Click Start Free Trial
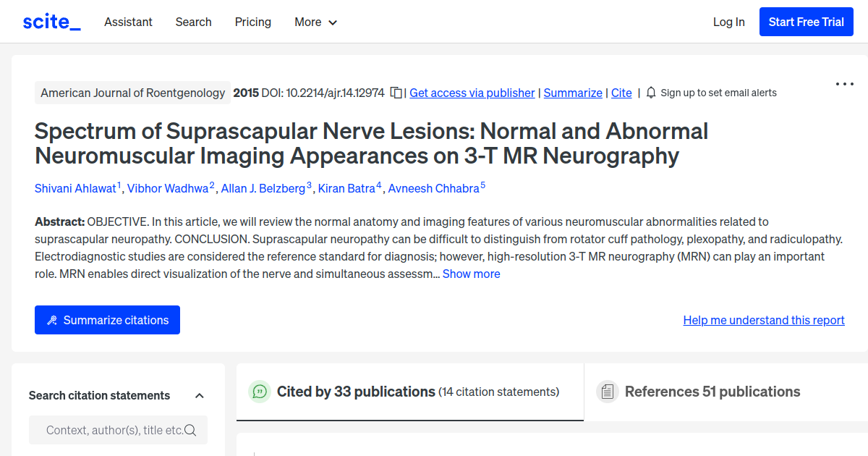The image size is (868, 456). 806,22
